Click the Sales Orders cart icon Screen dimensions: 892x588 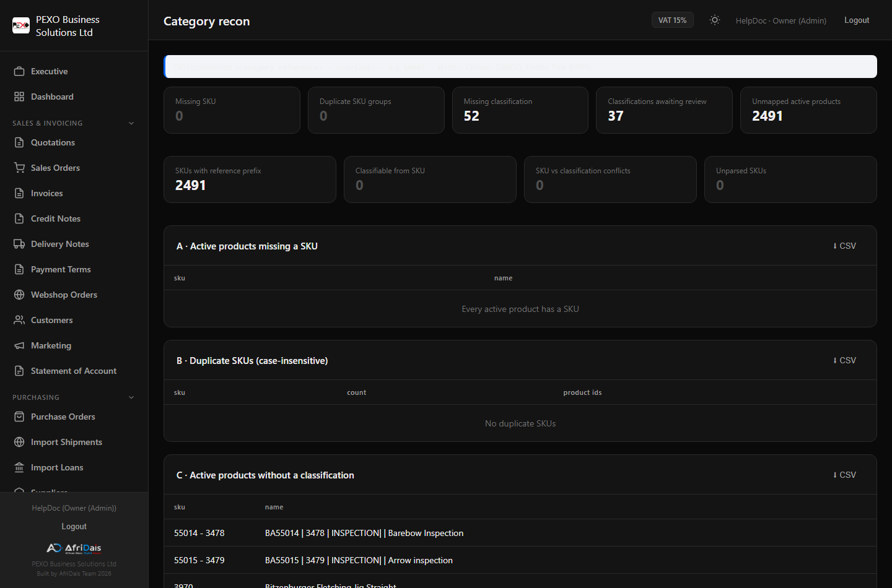[19, 168]
